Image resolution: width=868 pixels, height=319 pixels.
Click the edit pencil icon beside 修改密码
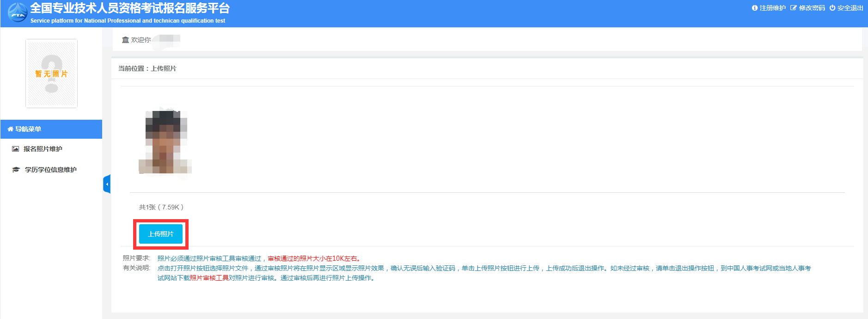point(794,8)
